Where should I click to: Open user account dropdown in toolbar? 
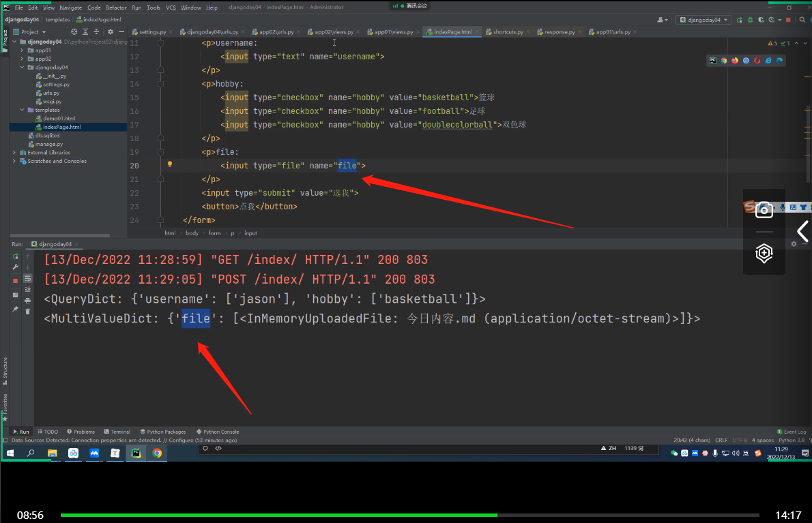(663, 20)
